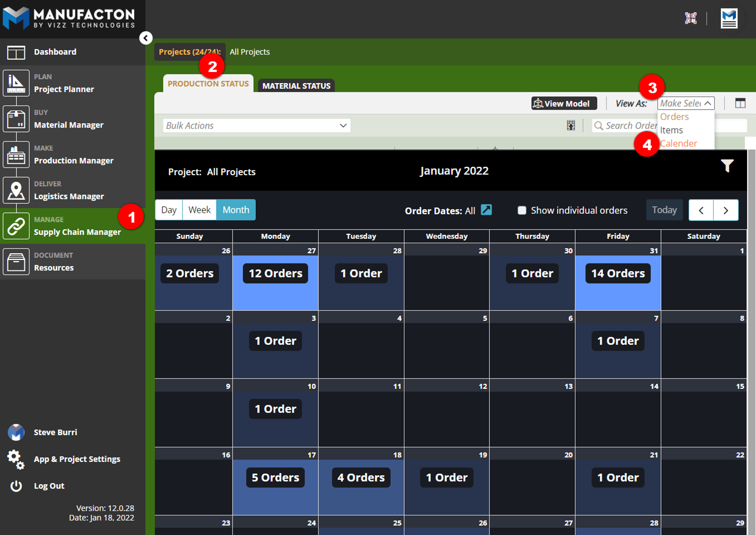This screenshot has height=535, width=756.
Task: Switch calendar to Week view
Action: pos(199,210)
